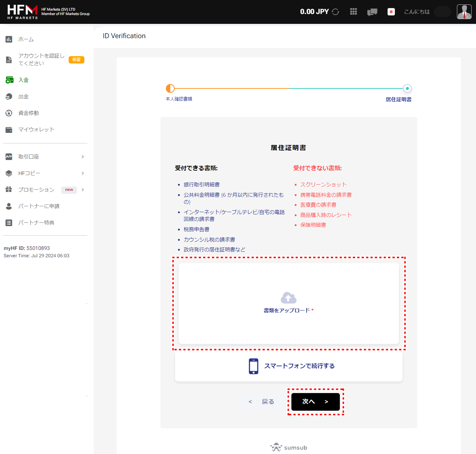Click the myHF ID: 55010893 text

(x=27, y=248)
